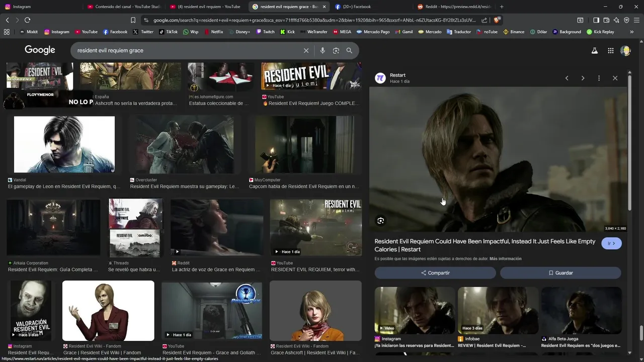Viewport: 644px width, 362px height.
Task: Open Google Search Labs flask icon
Action: tap(595, 50)
